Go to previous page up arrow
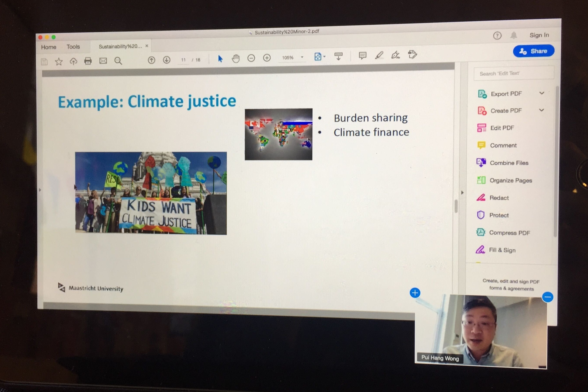 [x=151, y=60]
